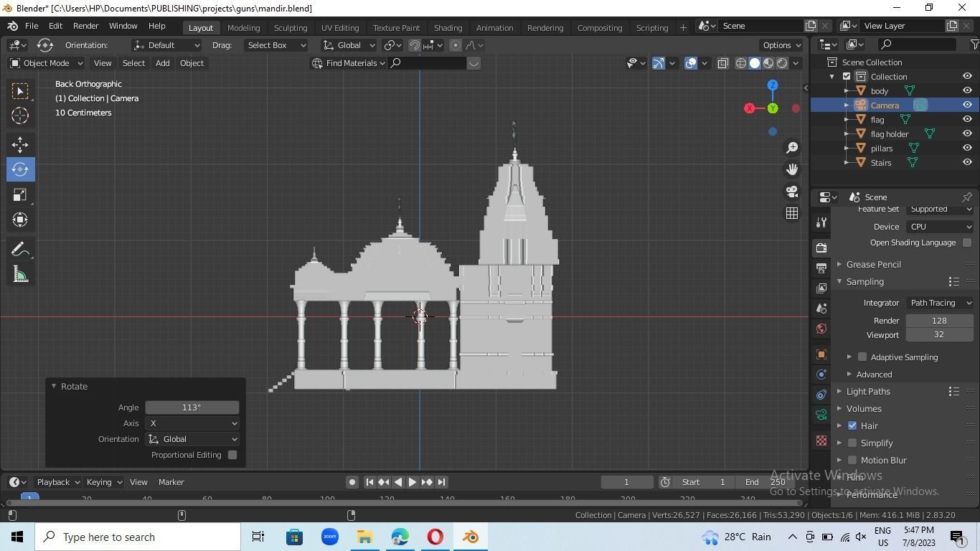Switch perspective/orthographic grid icon
The image size is (980, 551).
(792, 213)
